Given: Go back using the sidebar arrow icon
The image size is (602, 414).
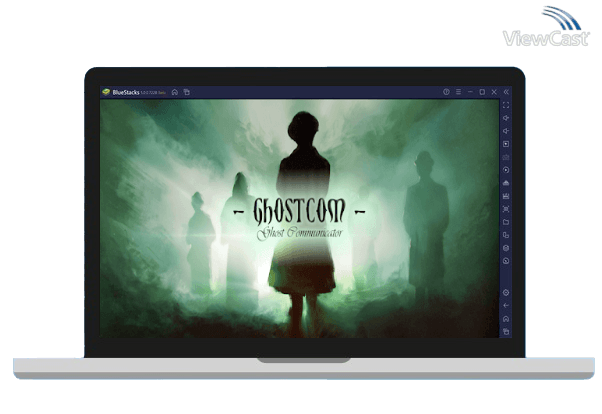Looking at the screenshot, I should click(x=506, y=306).
